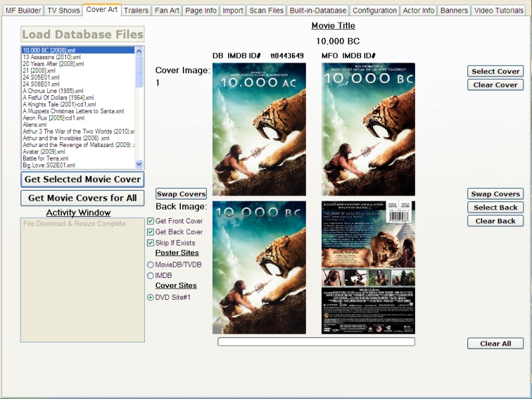This screenshot has width=532, height=399.
Task: Uncheck the Get Front Cover checkbox
Action: point(150,221)
